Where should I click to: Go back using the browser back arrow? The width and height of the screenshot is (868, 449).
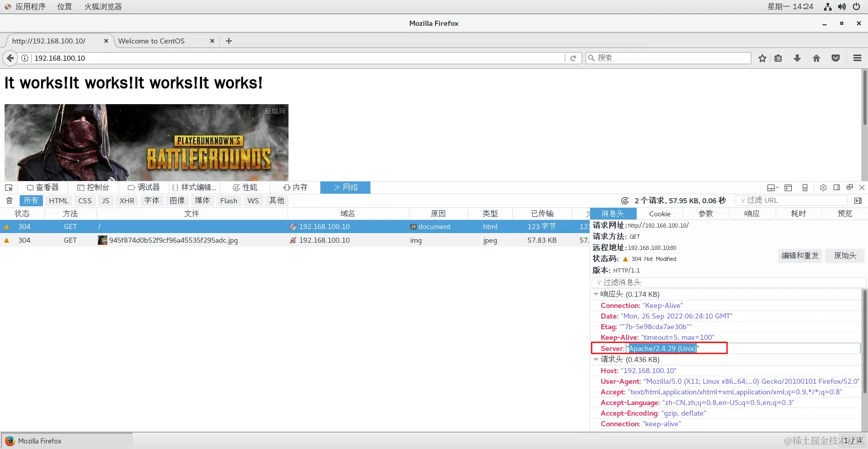[10, 58]
